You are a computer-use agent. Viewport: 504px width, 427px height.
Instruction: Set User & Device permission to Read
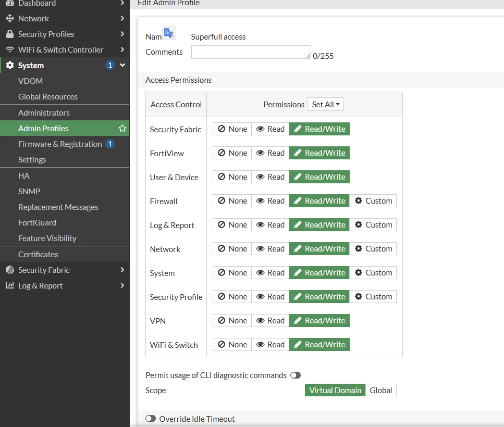point(271,177)
